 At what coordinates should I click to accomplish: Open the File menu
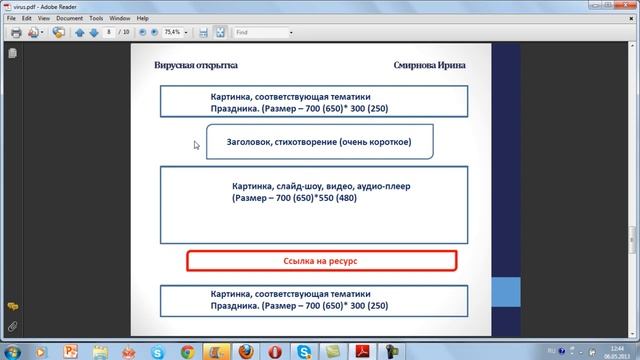point(11,18)
